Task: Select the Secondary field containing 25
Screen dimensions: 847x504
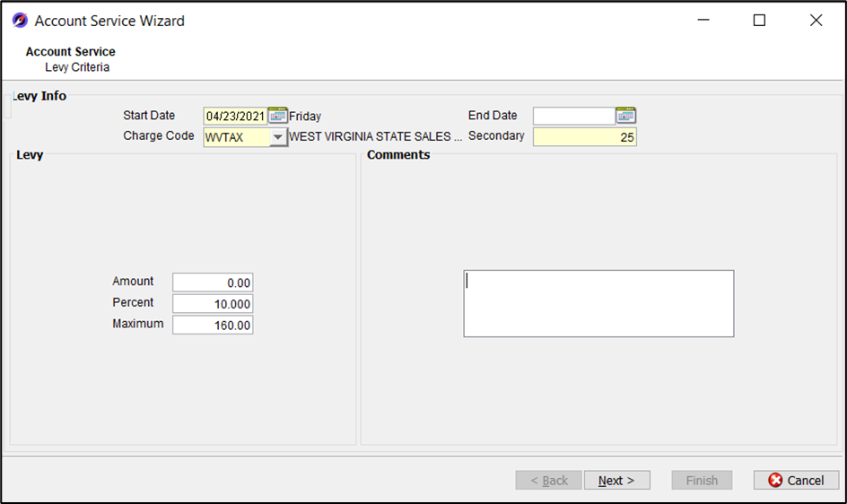Action: point(584,137)
